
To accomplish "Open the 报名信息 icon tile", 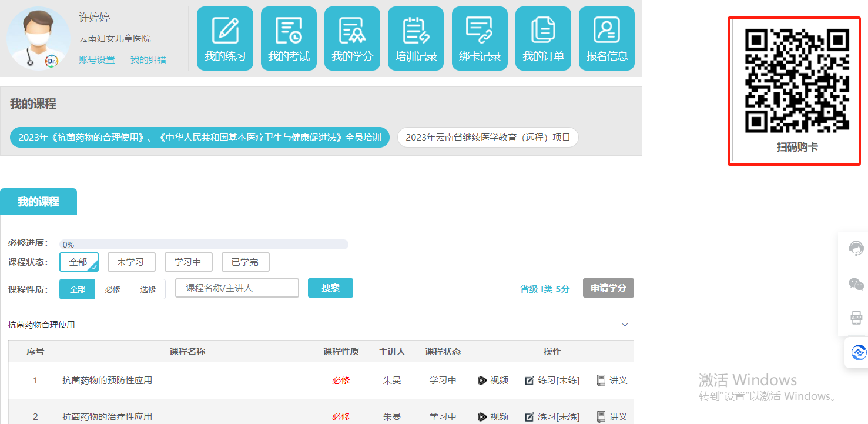I will (606, 39).
